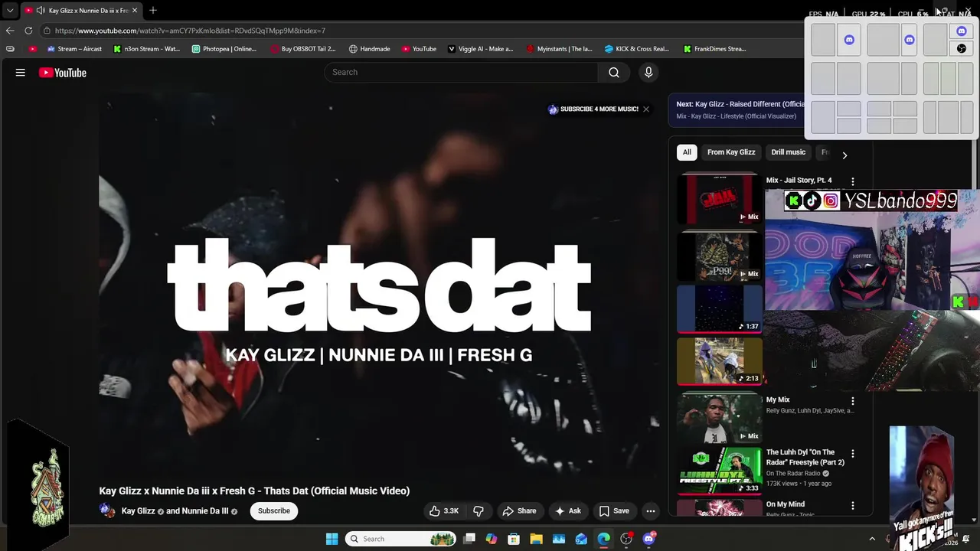Show hidden system tray icons chevron

pos(872,539)
